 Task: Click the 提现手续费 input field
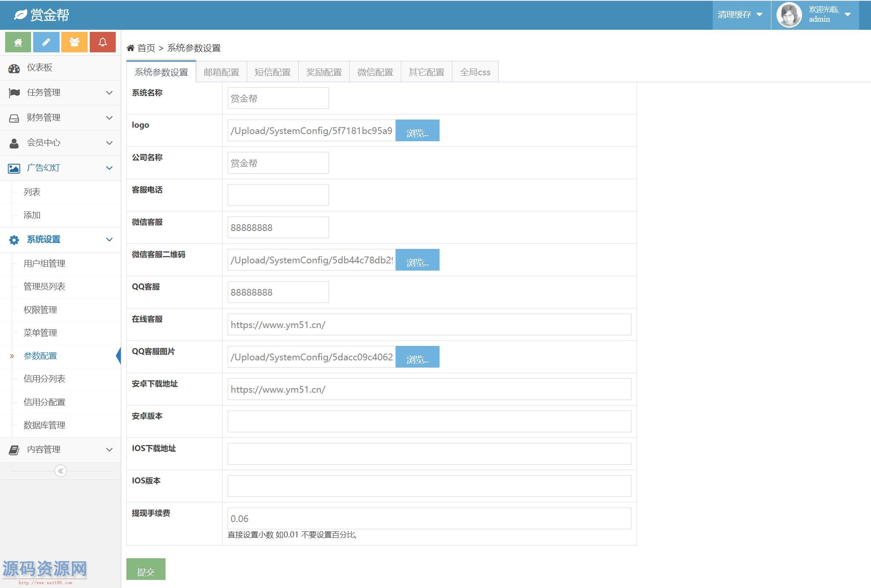[429, 519]
